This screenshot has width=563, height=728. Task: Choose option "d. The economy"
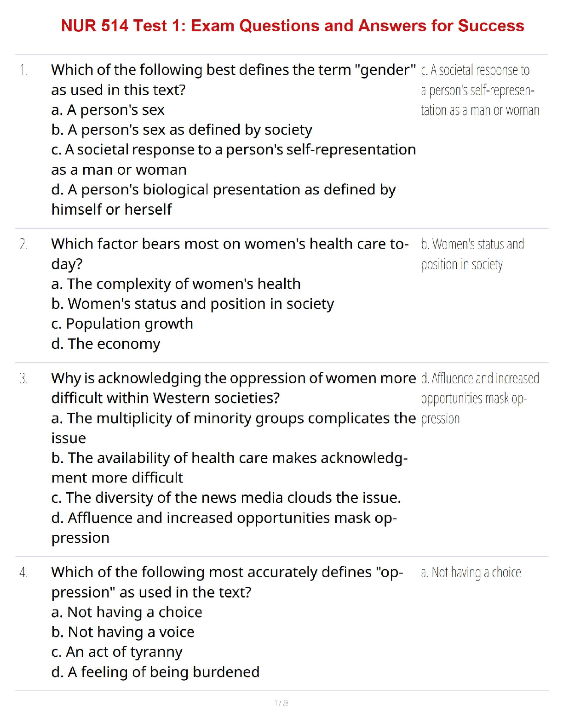[106, 344]
